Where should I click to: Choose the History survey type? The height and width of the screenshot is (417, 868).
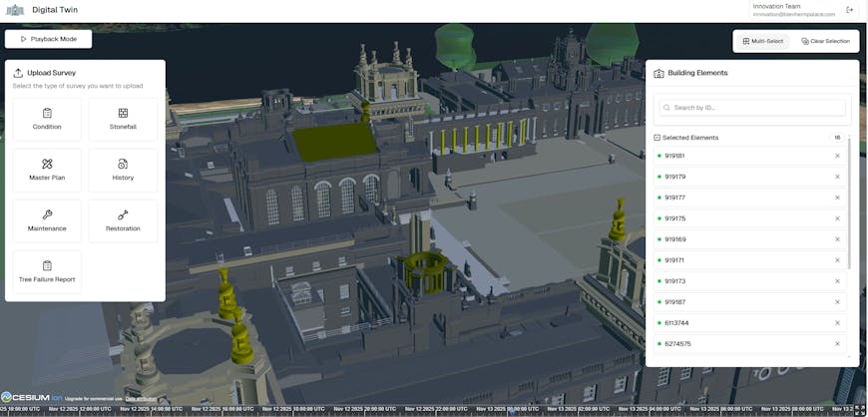click(123, 171)
